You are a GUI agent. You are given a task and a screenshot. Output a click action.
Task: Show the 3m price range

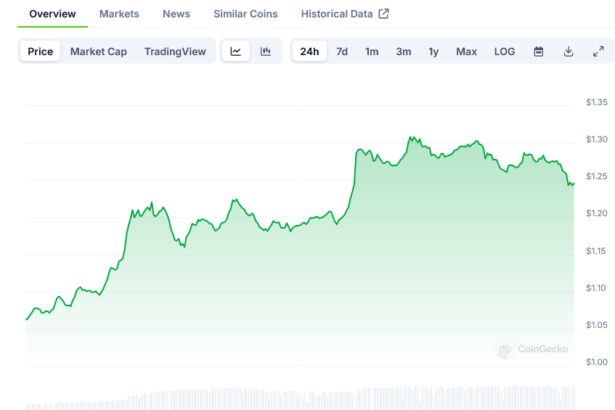click(403, 51)
